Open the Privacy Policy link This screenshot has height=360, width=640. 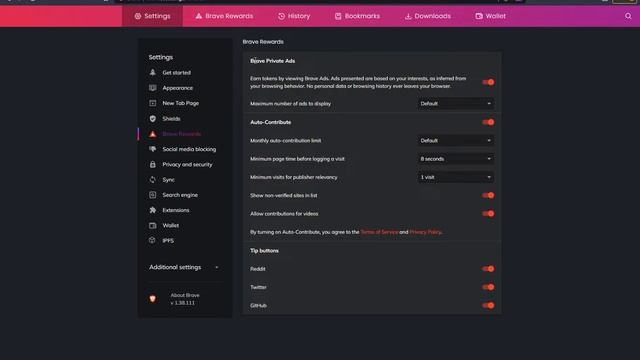point(425,232)
